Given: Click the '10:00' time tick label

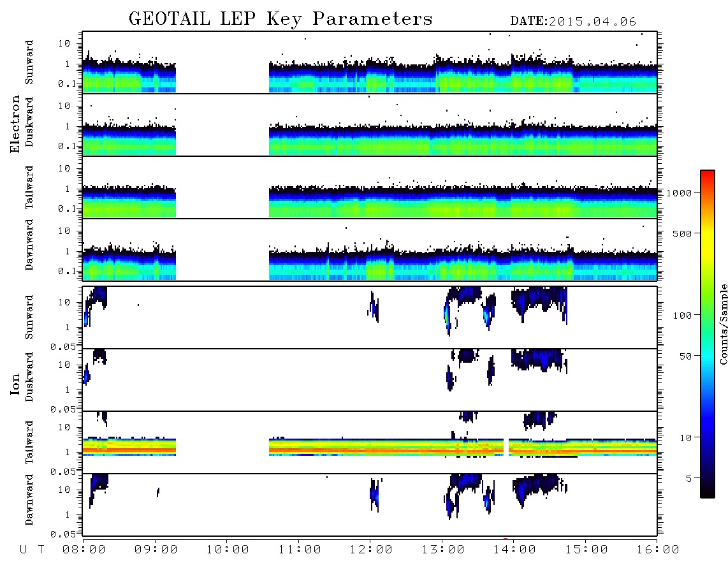Looking at the screenshot, I should (228, 550).
